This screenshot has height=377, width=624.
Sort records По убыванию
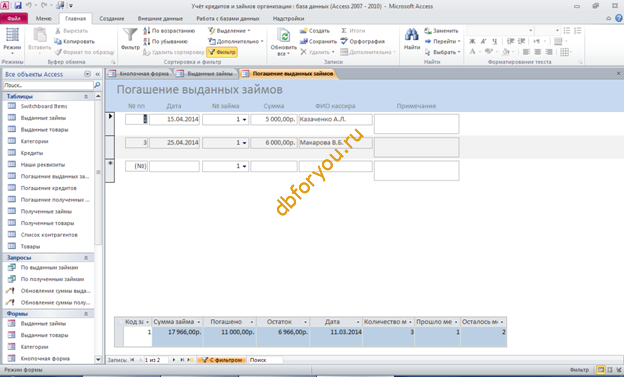[166, 41]
